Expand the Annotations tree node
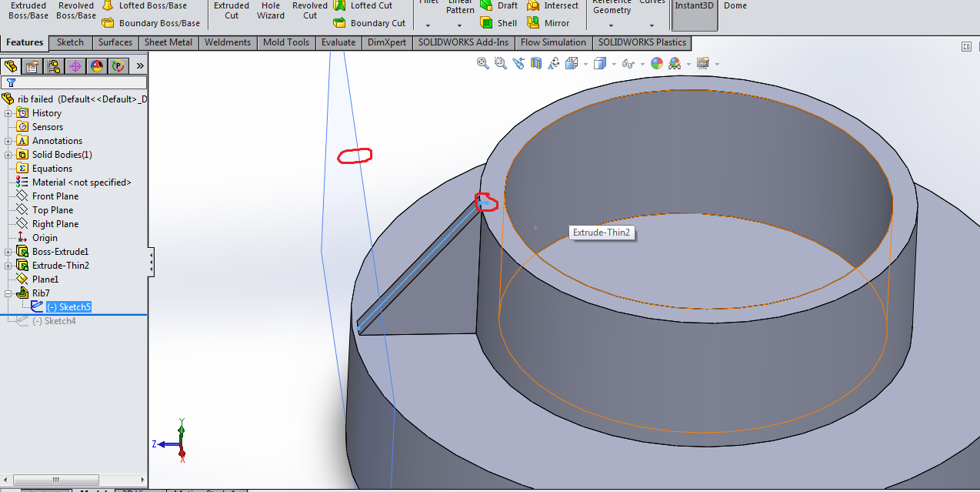Viewport: 980px width, 492px height. 8,141
